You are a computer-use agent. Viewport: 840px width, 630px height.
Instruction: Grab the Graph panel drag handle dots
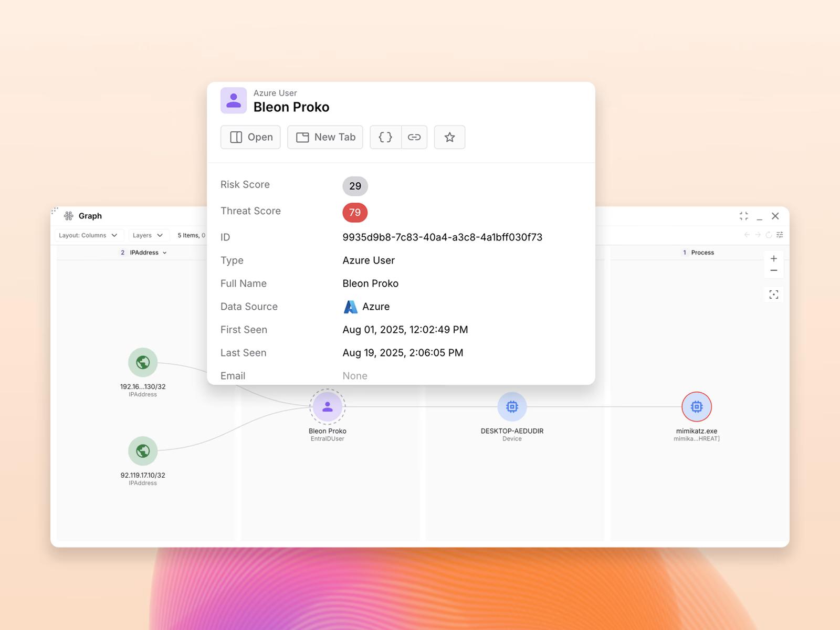tap(55, 211)
